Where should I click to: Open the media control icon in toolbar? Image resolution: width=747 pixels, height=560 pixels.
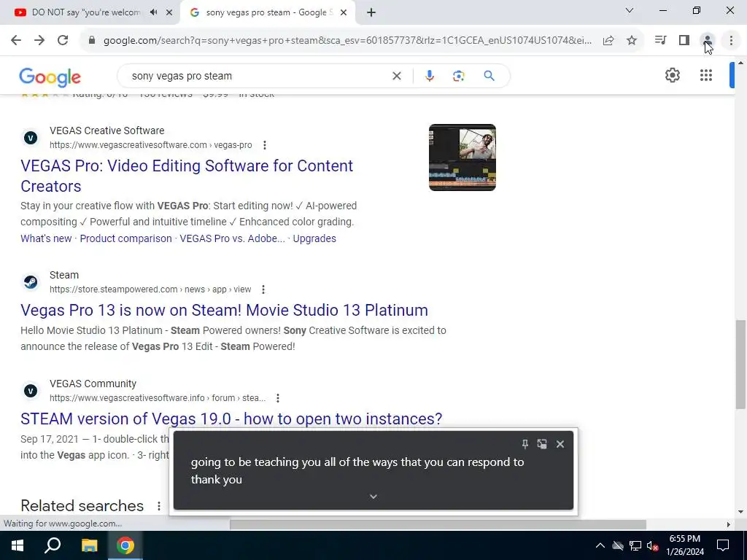[x=661, y=41]
